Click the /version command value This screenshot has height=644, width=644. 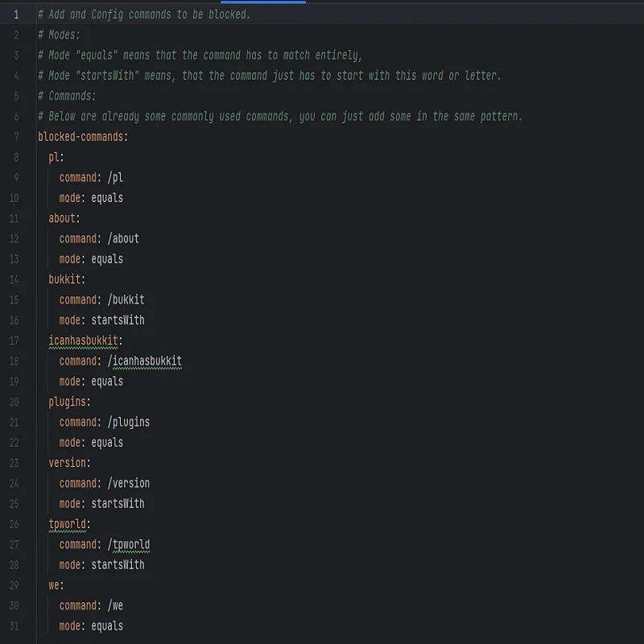pos(129,484)
